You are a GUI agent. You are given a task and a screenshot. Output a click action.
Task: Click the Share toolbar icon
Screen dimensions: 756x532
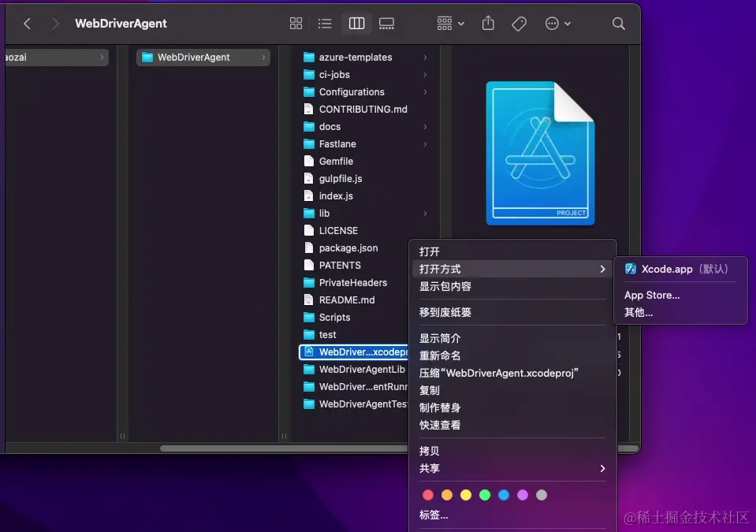[488, 23]
